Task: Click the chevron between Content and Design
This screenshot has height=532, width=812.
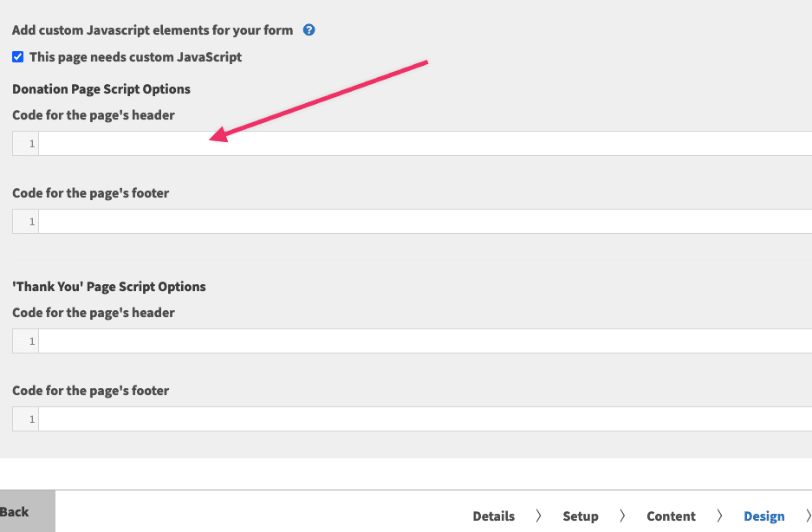Action: (x=720, y=516)
